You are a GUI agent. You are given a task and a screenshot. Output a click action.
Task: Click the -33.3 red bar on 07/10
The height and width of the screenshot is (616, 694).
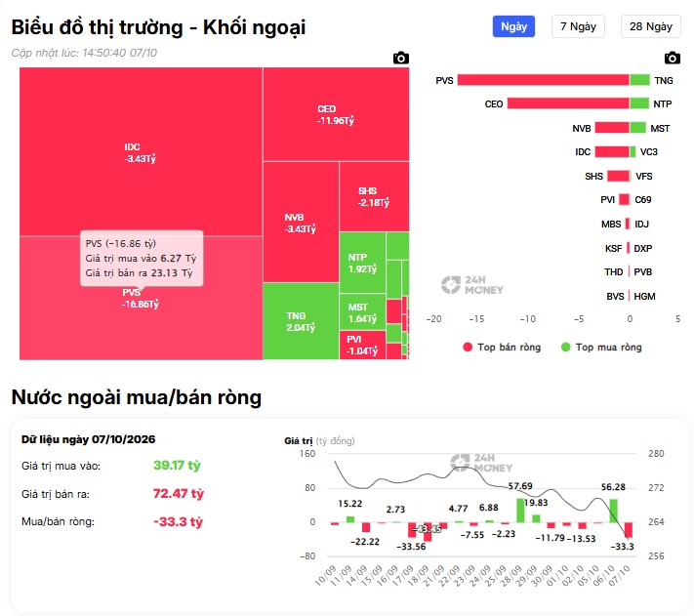click(629, 530)
